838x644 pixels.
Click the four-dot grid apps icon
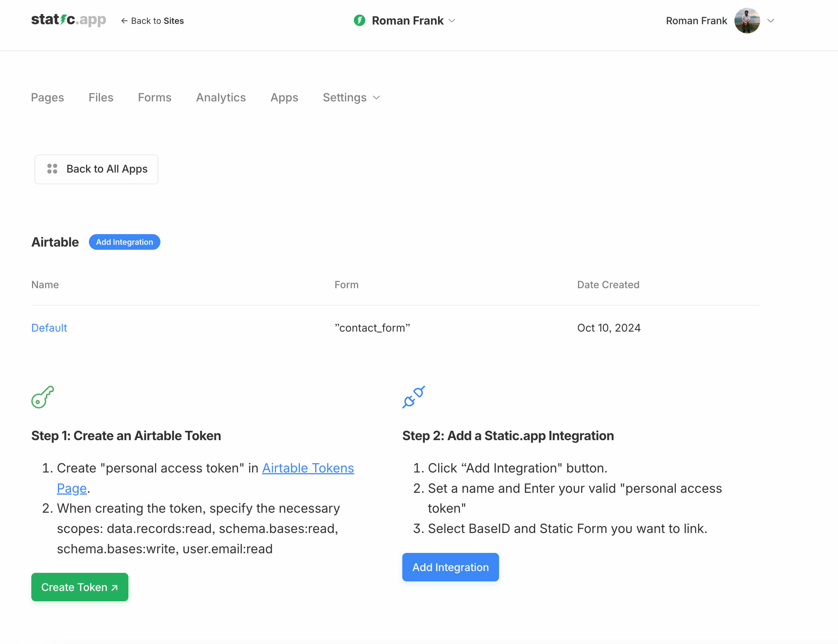52,169
